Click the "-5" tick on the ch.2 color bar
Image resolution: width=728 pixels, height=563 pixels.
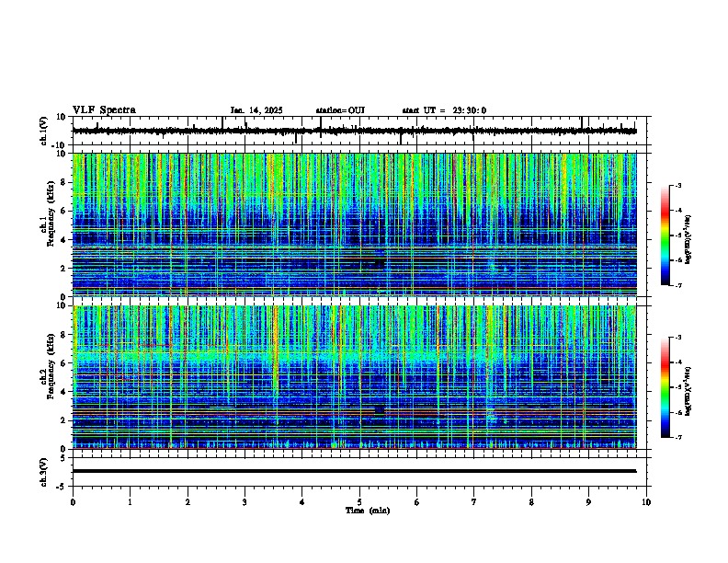(x=677, y=387)
